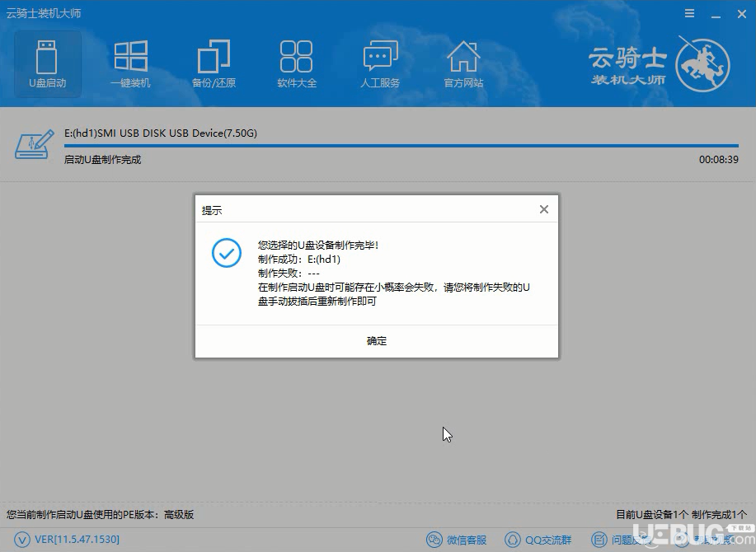Click the 提示 dialog title
756x552 pixels.
coord(212,210)
